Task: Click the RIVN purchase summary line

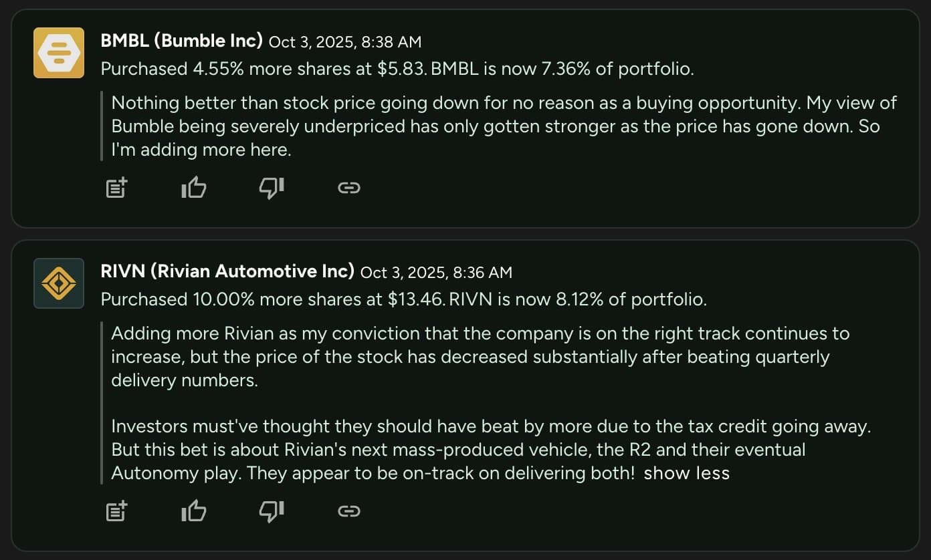Action: [403, 299]
